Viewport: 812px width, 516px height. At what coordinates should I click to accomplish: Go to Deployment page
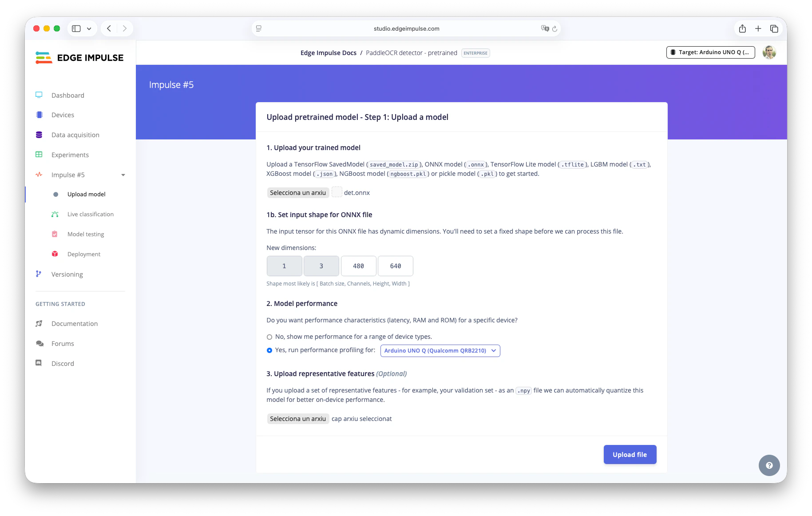point(84,254)
